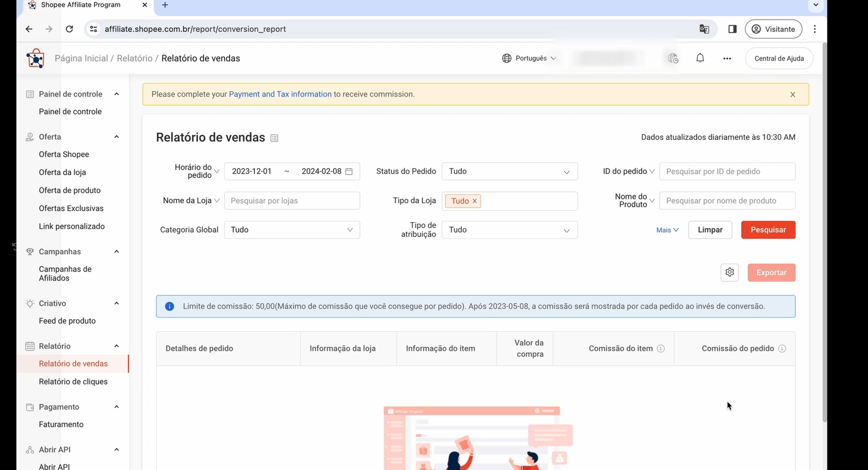
Task: Open Feed de produto in the sidebar
Action: pyautogui.click(x=67, y=321)
